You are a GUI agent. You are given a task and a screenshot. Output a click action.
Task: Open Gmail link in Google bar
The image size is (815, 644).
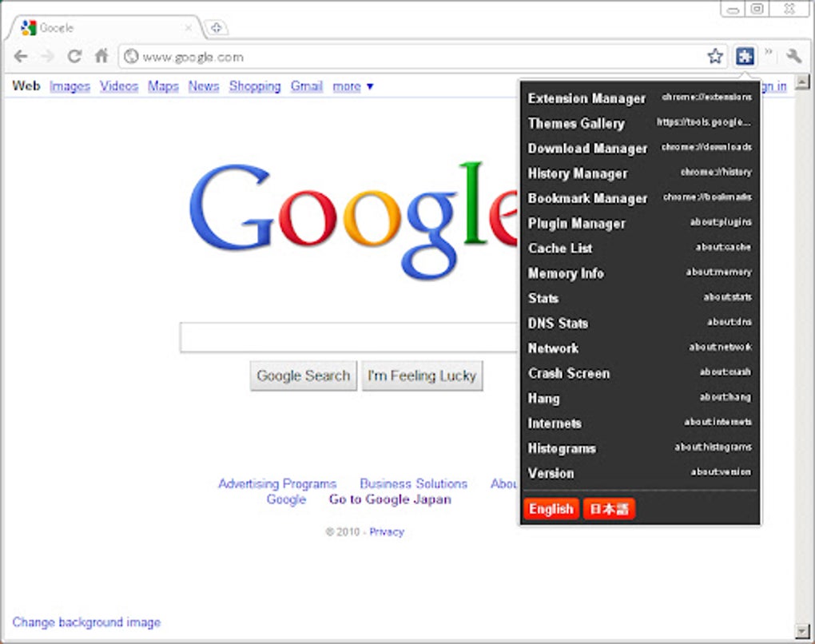[307, 85]
